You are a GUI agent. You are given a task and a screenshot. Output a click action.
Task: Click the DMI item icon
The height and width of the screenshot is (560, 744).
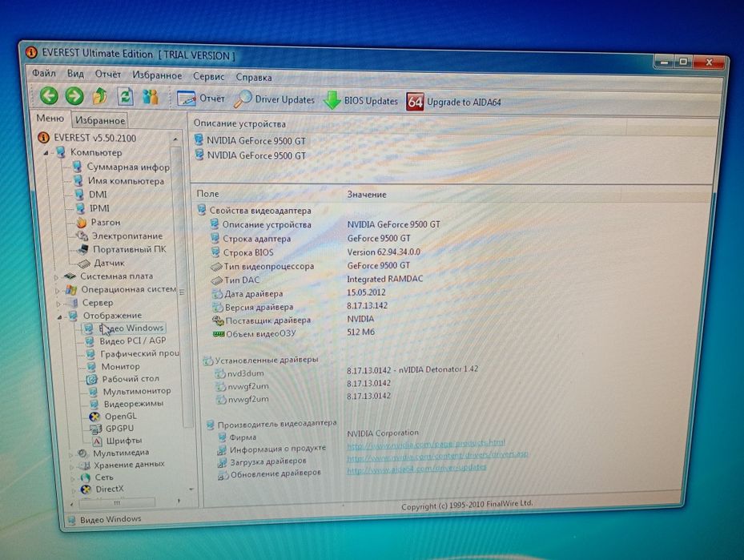click(78, 195)
